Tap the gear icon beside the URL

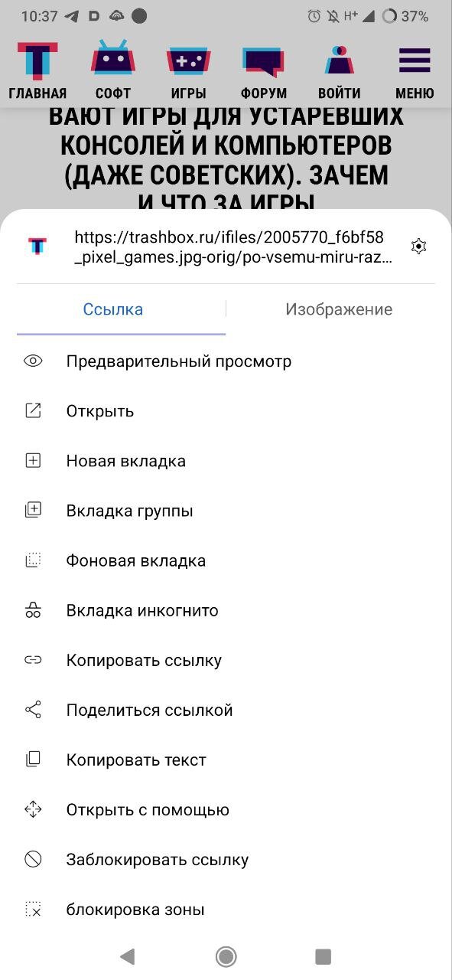click(x=418, y=246)
